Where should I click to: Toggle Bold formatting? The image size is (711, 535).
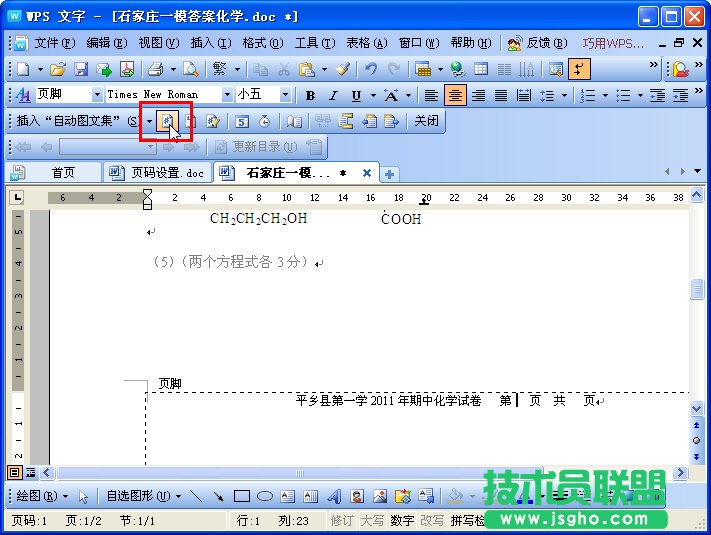click(x=310, y=95)
